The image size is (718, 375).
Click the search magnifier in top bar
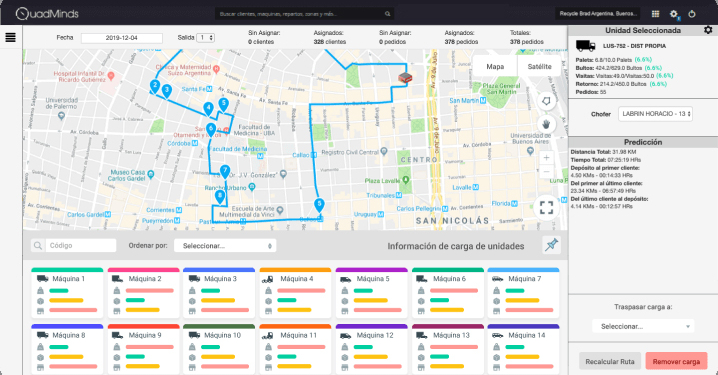coord(387,14)
